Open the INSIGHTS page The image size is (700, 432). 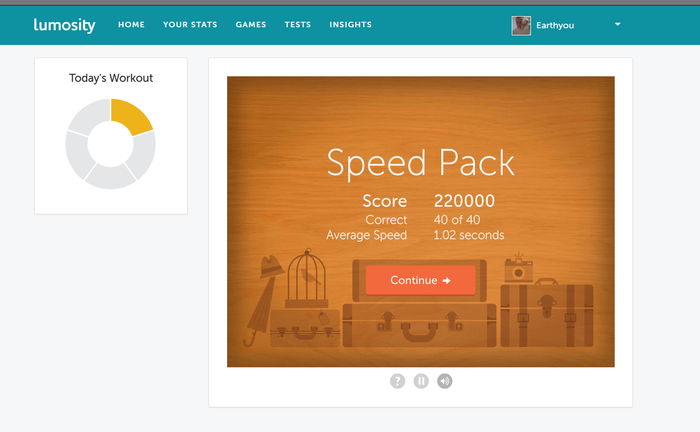(350, 25)
